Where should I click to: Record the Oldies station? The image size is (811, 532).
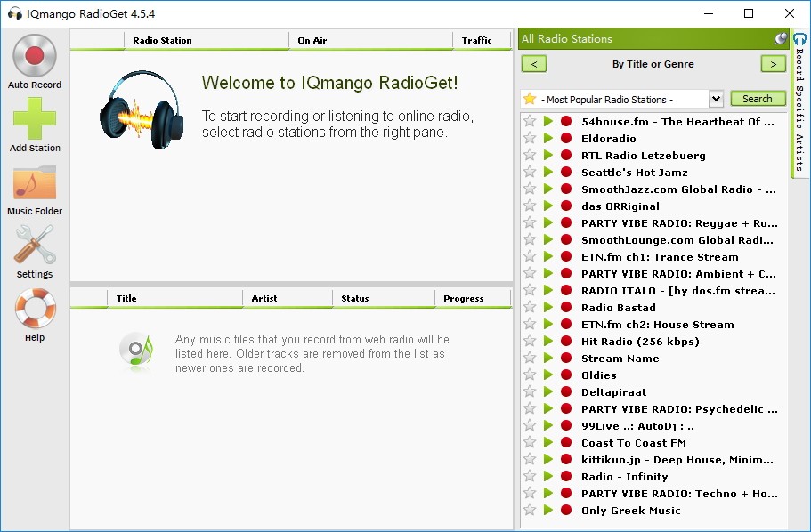[566, 375]
